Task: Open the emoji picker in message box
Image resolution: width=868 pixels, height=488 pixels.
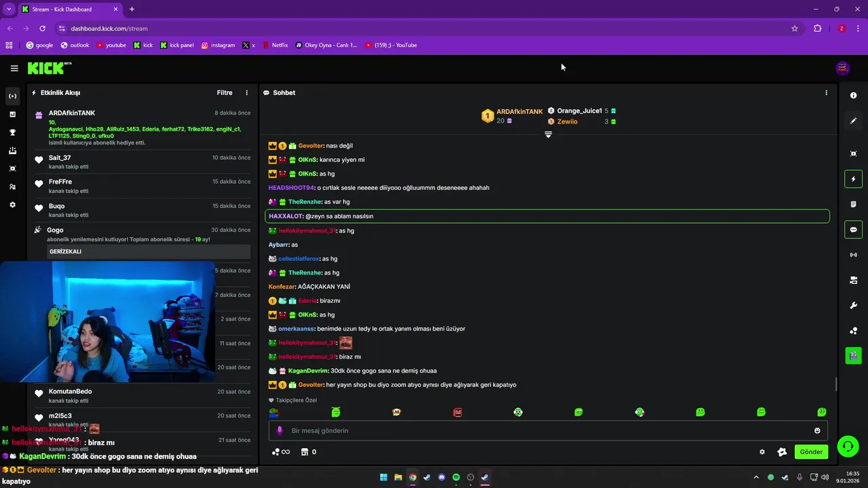Action: click(x=817, y=430)
